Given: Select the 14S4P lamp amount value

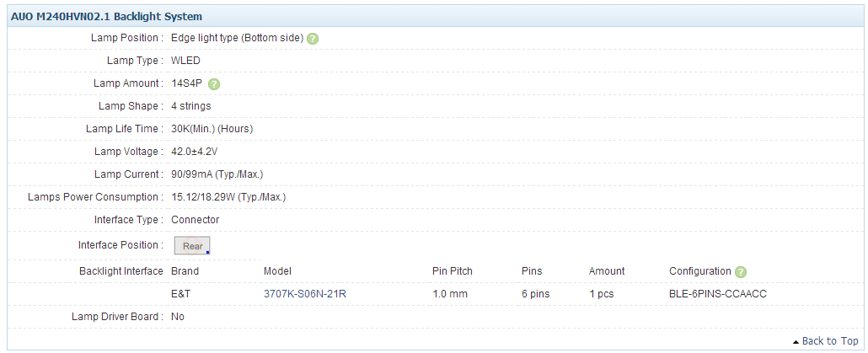Looking at the screenshot, I should 187,83.
